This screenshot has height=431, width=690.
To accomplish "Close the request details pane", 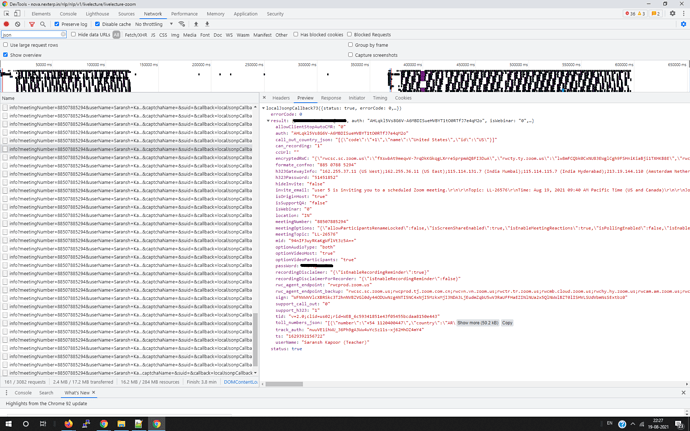I will tap(264, 98).
